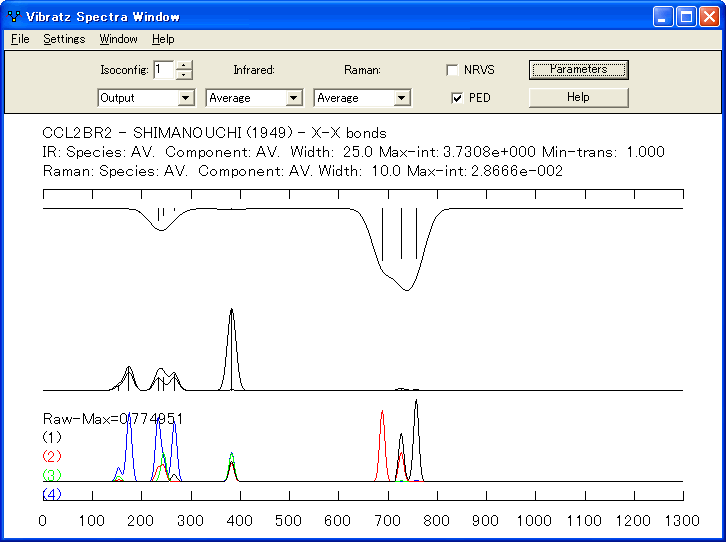This screenshot has width=726, height=542.
Task: Click the blue (4) PED legend label
Action: pos(52,494)
